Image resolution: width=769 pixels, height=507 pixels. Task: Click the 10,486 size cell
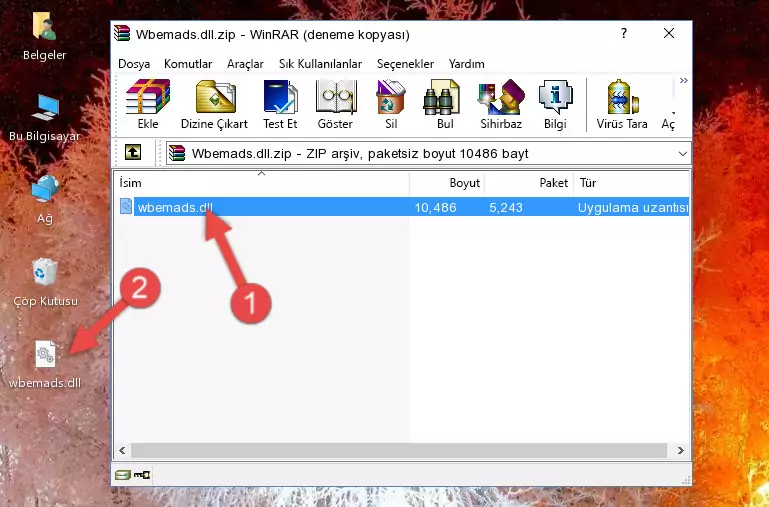click(x=436, y=207)
